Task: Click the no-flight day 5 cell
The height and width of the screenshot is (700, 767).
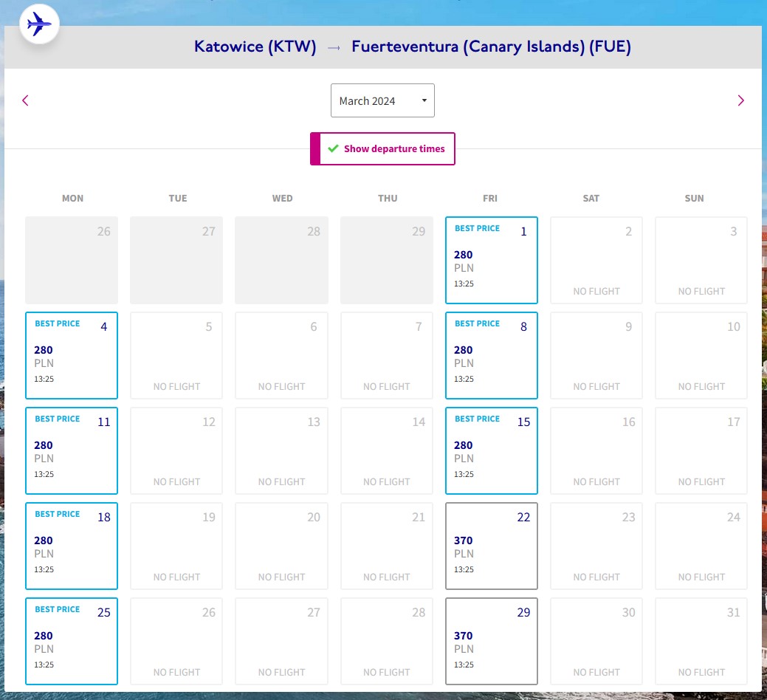Action: (x=176, y=356)
